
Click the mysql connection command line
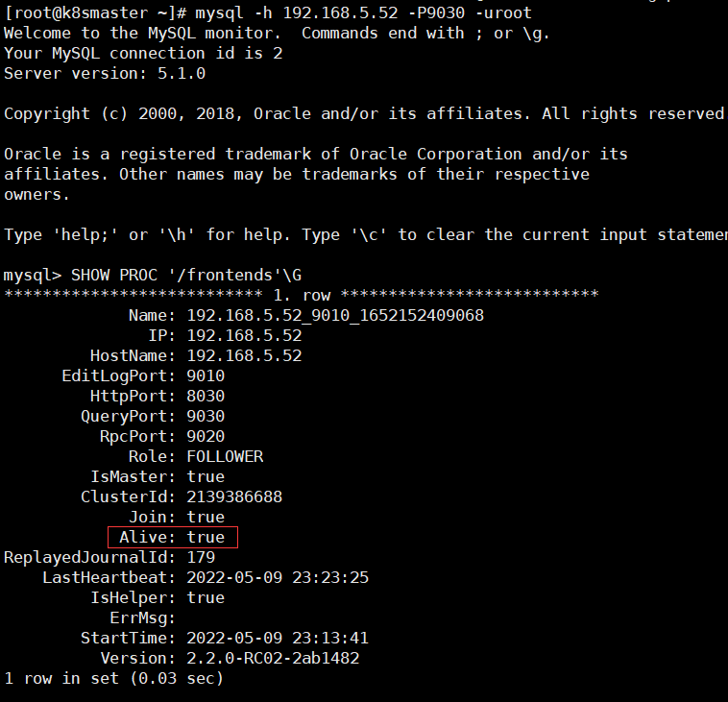pos(268,13)
